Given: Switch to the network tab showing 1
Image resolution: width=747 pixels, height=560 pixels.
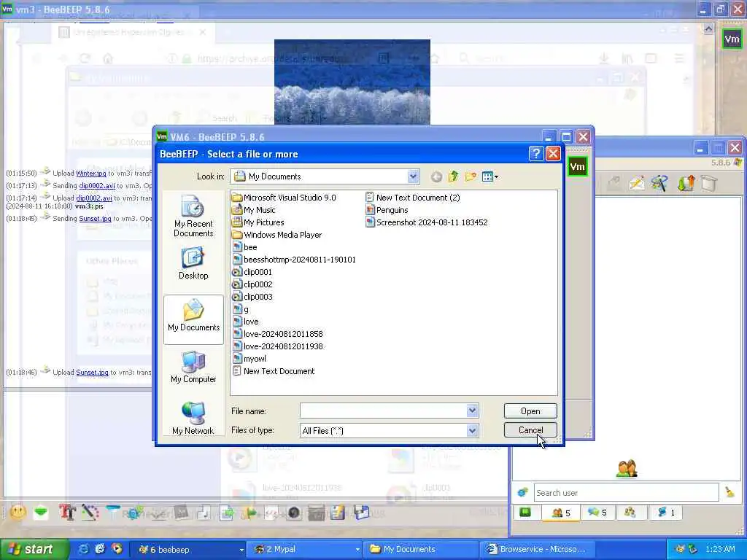Looking at the screenshot, I should (666, 513).
